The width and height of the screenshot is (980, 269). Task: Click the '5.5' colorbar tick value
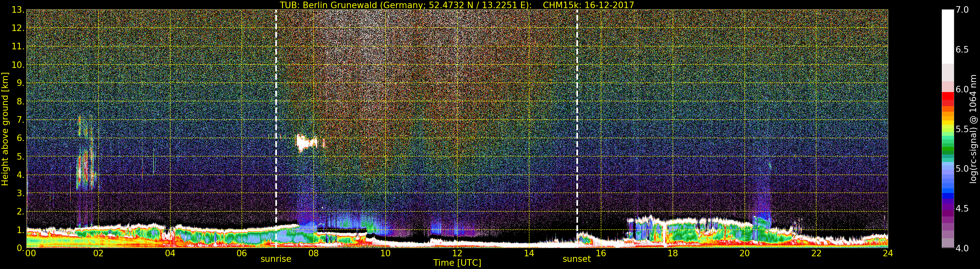tap(962, 129)
